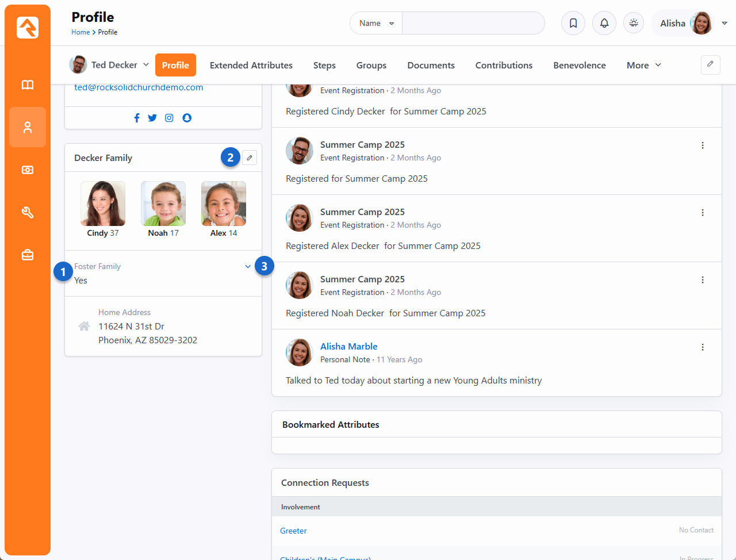Open the bookmarks icon in header
This screenshot has width=736, height=560.
(573, 24)
